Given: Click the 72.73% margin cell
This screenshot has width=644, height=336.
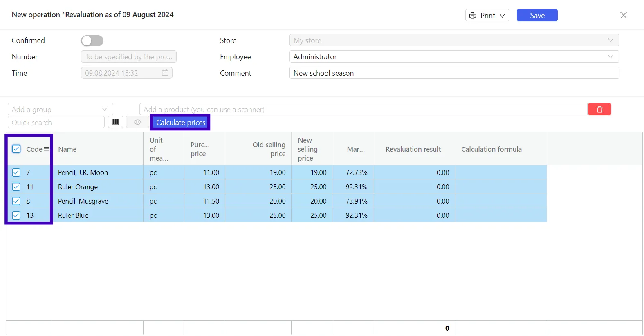Looking at the screenshot, I should [x=352, y=172].
